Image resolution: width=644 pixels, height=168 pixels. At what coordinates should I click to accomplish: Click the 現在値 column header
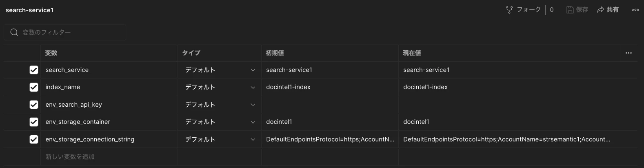412,53
